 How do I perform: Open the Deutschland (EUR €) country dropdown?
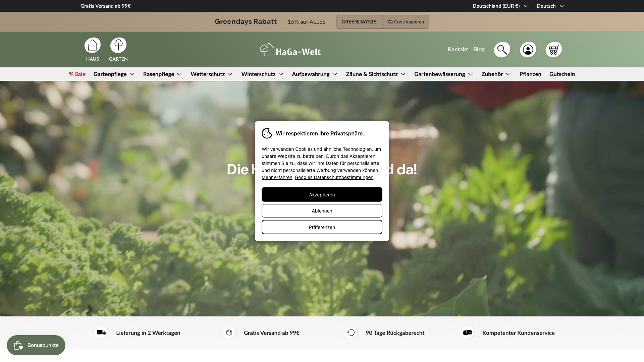[500, 6]
